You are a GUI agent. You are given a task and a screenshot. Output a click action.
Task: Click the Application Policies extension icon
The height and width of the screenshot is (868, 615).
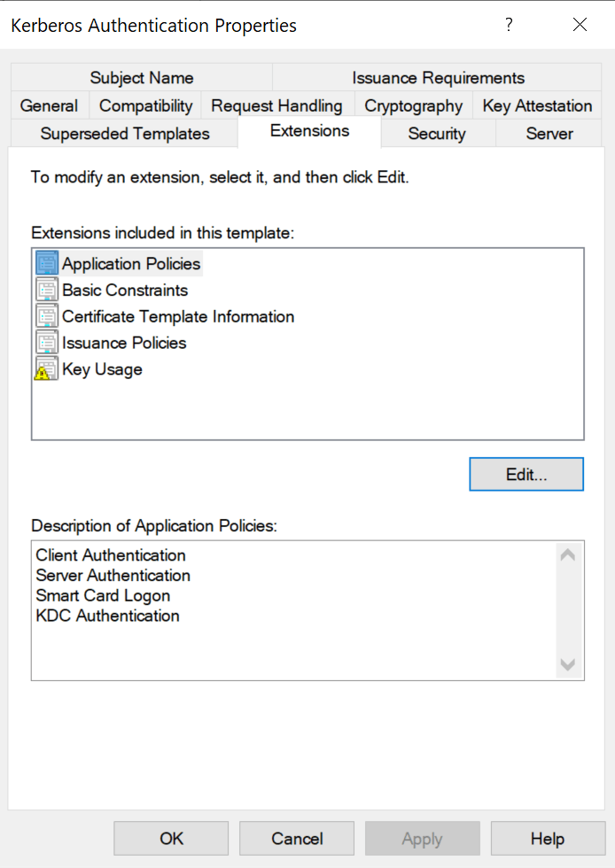click(46, 262)
